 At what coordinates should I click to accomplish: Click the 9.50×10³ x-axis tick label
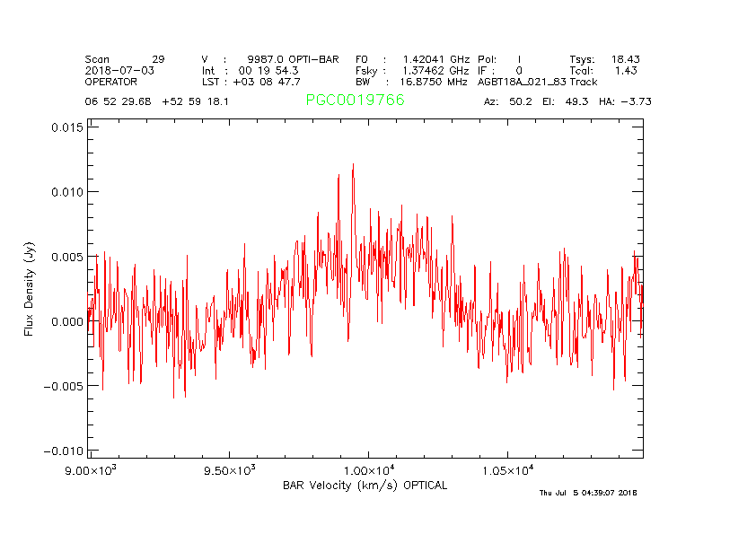(231, 471)
